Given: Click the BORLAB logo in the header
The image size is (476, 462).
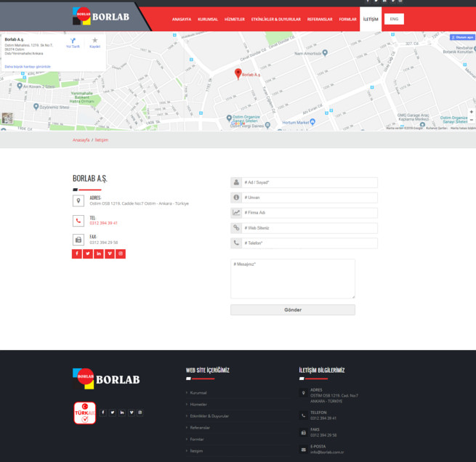Looking at the screenshot, I should coord(101,17).
